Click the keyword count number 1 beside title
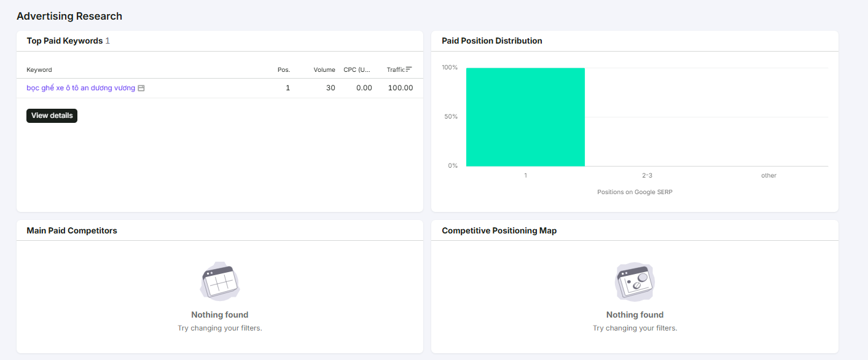The width and height of the screenshot is (868, 360). [108, 41]
